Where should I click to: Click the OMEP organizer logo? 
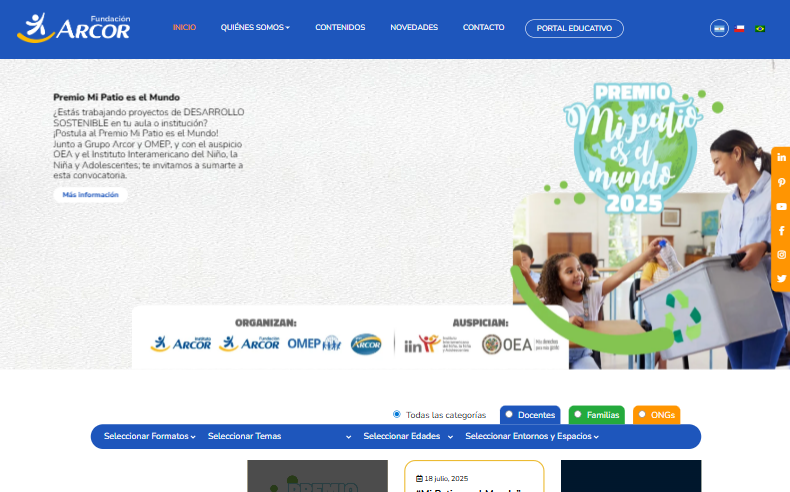tap(314, 344)
